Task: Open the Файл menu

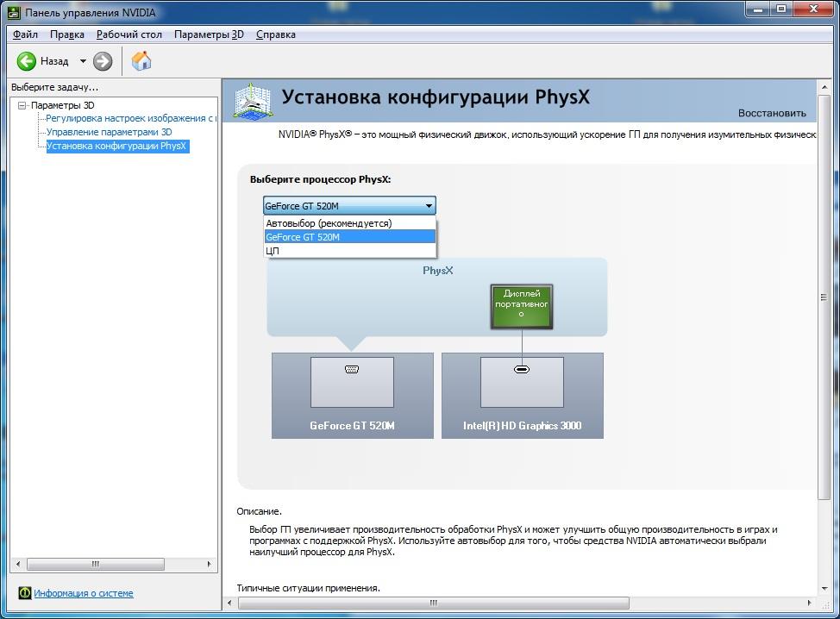Action: 25,34
